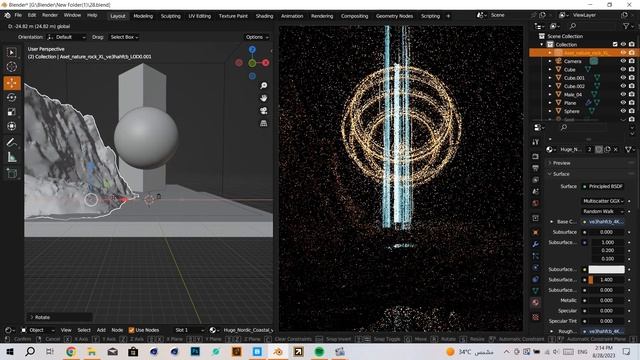Toggle the camera view icon
The width and height of the screenshot is (640, 360).
tap(264, 111)
